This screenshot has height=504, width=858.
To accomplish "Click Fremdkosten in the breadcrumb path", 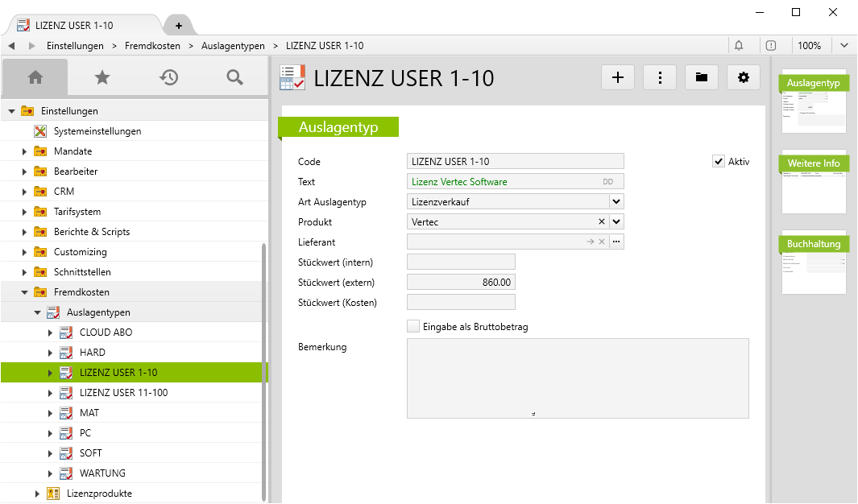I will click(x=152, y=46).
